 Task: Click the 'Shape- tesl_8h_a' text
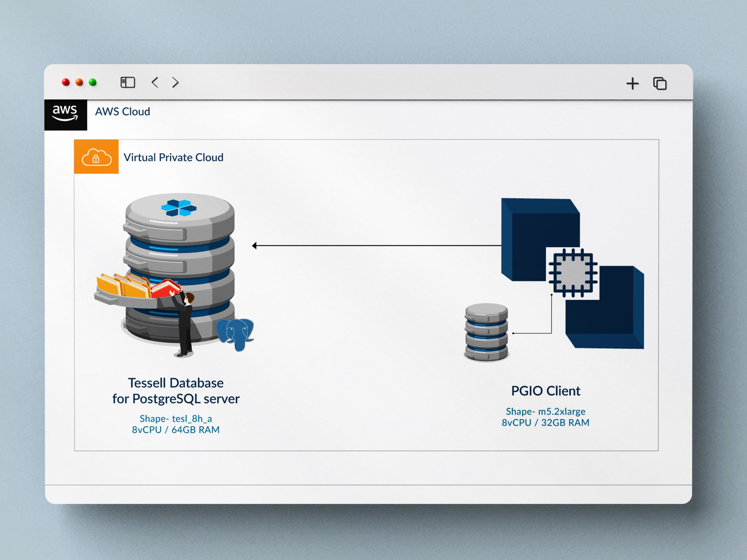176,419
